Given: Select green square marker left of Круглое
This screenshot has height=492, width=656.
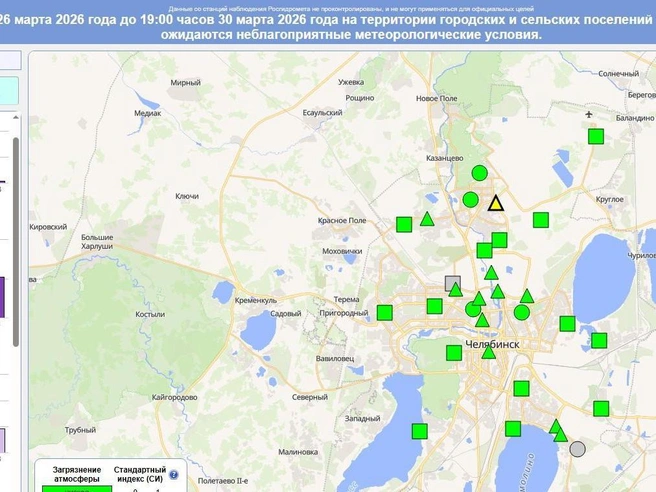Looking at the screenshot, I should [x=541, y=220].
